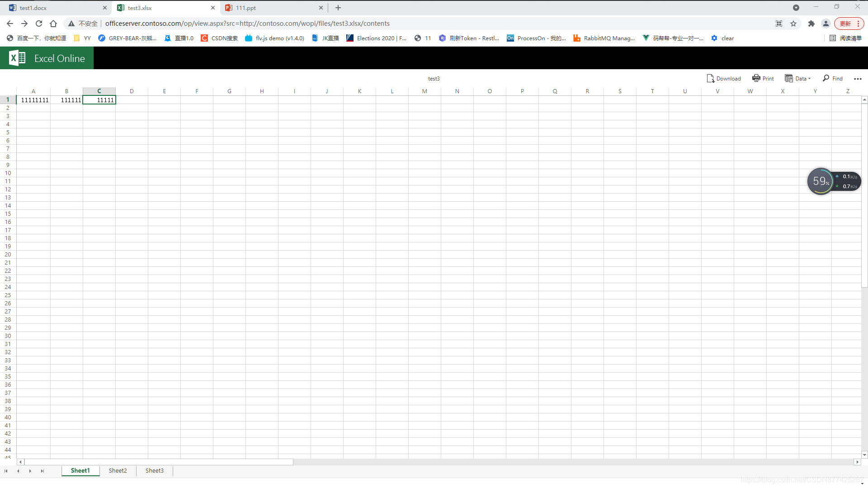This screenshot has height=488, width=868.
Task: Switch to Sheet3 tab
Action: pos(155,471)
